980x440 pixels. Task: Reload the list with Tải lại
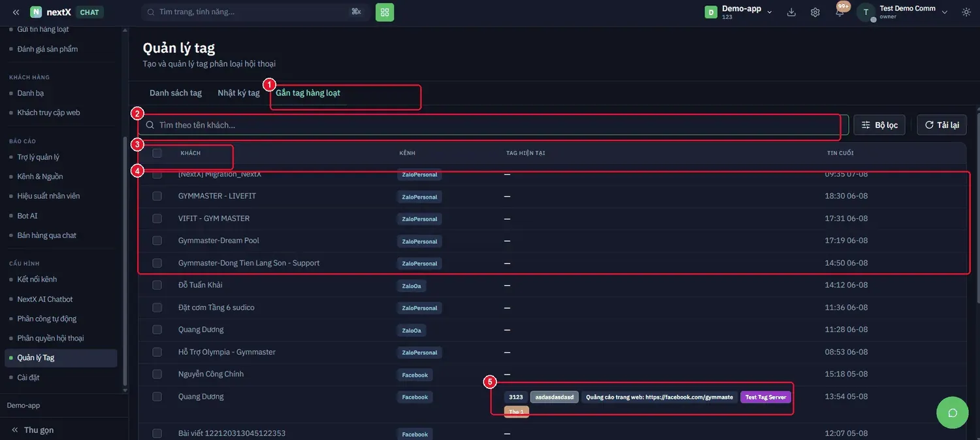point(942,125)
